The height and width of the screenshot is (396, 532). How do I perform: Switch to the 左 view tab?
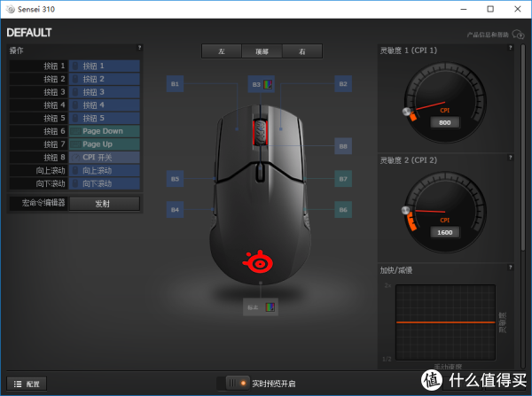coord(222,51)
